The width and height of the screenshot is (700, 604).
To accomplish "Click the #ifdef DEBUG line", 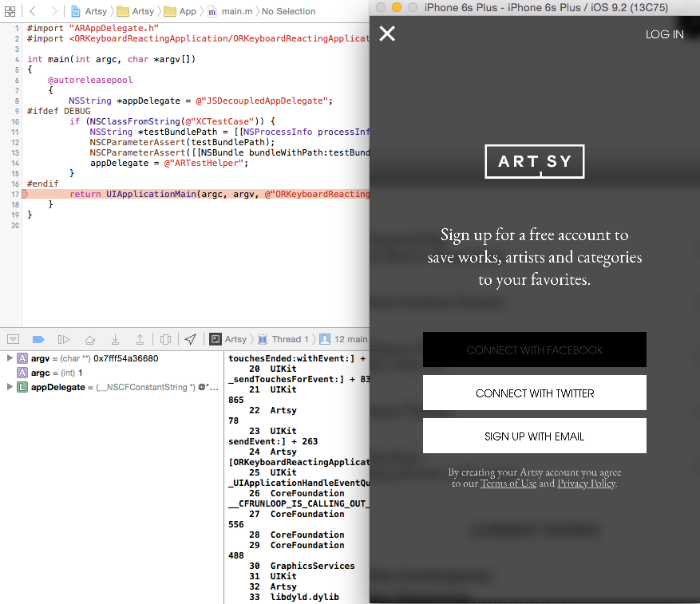I will point(58,111).
